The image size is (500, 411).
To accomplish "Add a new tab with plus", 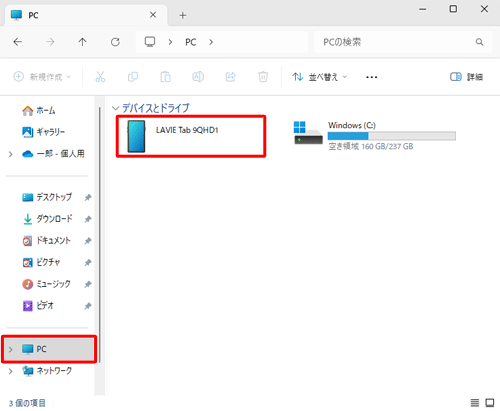I will (183, 15).
